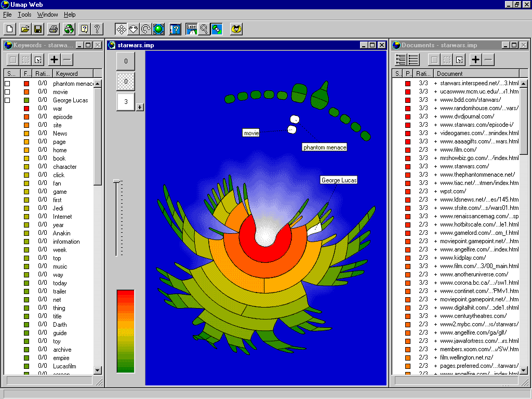Image resolution: width=532 pixels, height=399 pixels.
Task: Click the Open folder toolbar icon
Action: (x=24, y=29)
